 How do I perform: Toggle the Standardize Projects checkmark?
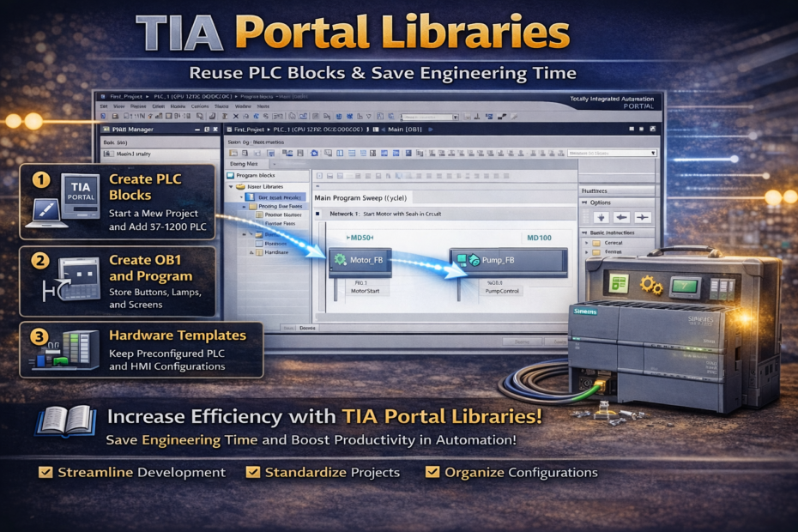252,472
